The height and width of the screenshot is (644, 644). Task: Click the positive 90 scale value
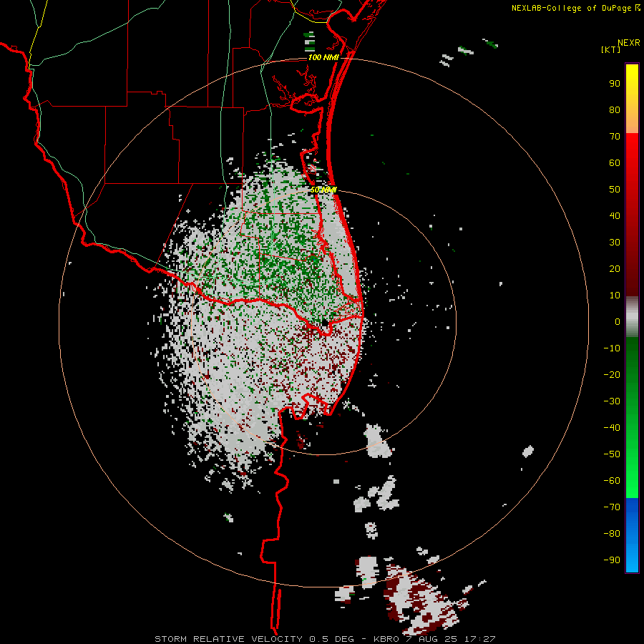pyautogui.click(x=615, y=84)
